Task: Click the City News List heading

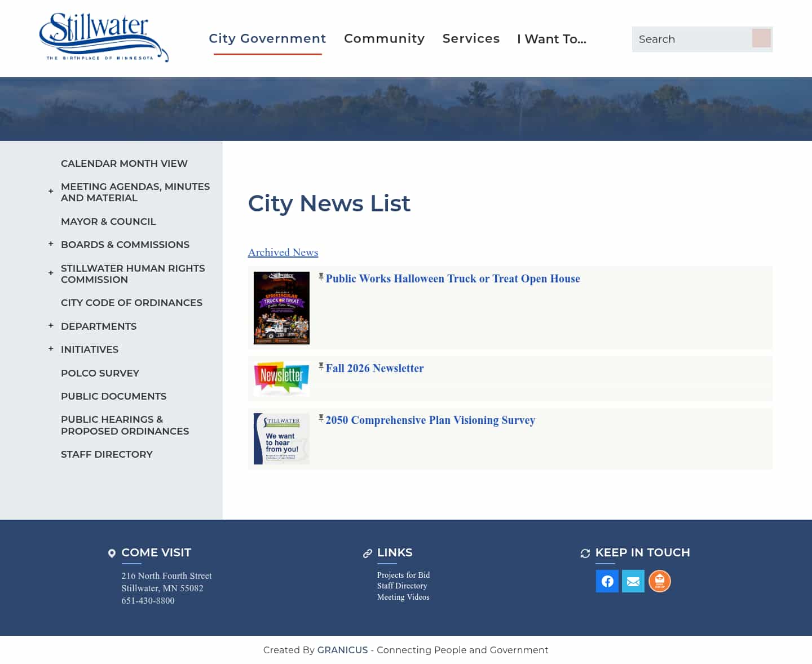Action: 329,203
